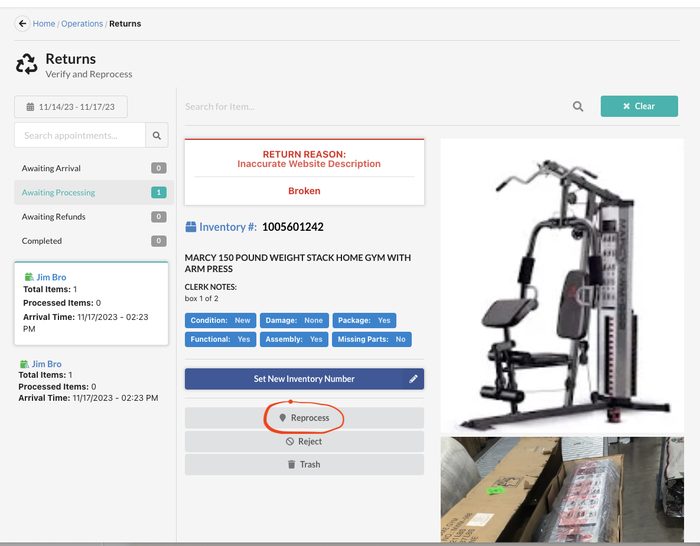Screen dimensions: 700x546
Task: Open the home gym product image
Action: (562, 286)
